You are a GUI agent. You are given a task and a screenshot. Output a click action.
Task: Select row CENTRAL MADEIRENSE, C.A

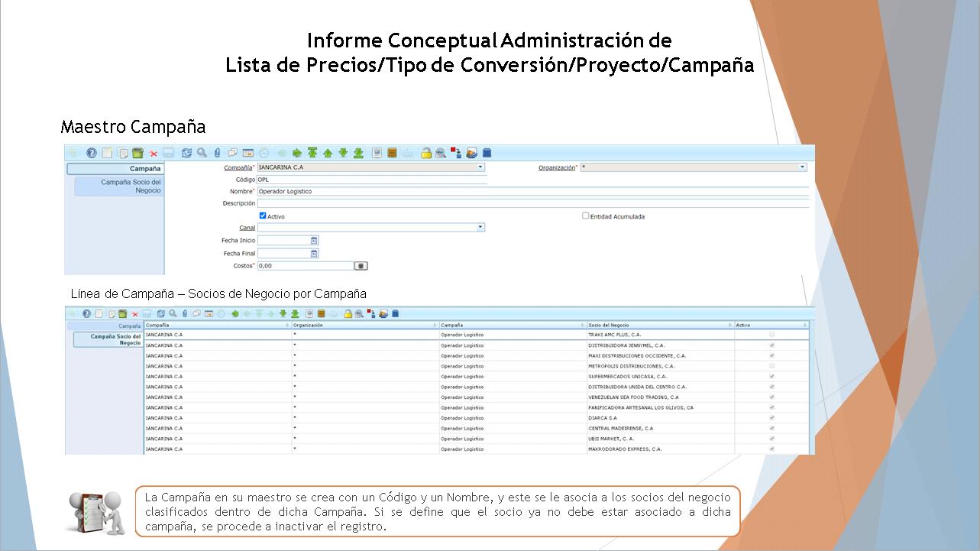pos(476,428)
